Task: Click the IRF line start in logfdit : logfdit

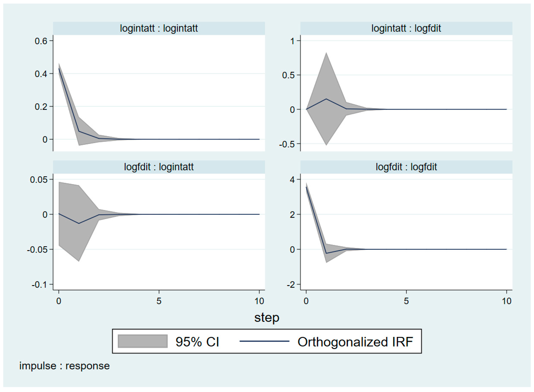Action: [x=306, y=187]
